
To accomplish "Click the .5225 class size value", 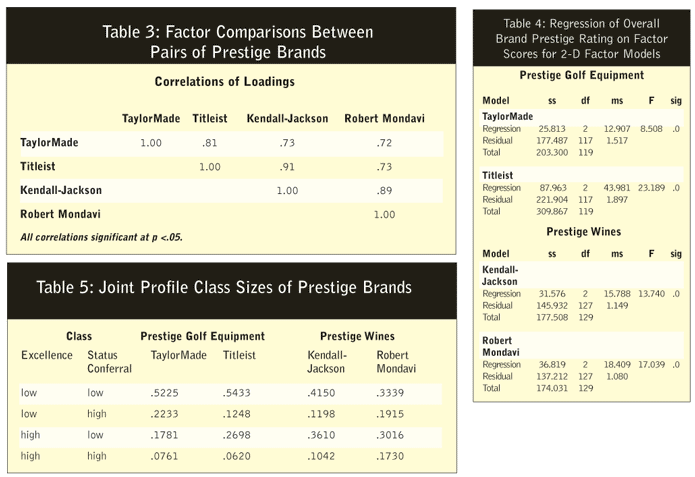I will (165, 392).
